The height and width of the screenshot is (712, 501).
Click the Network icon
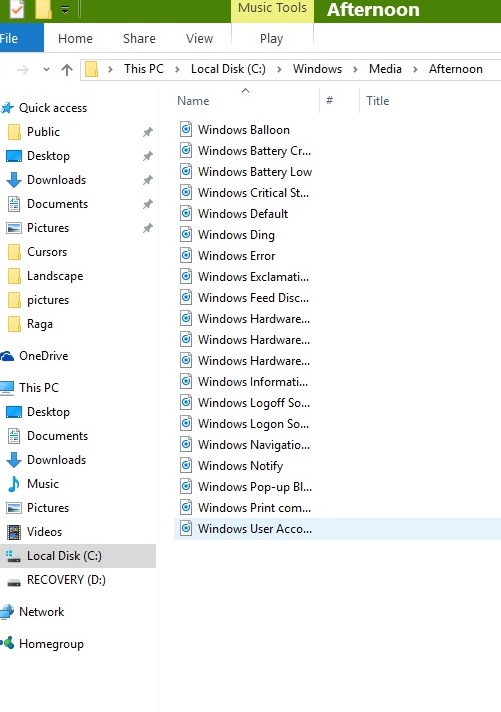7,612
